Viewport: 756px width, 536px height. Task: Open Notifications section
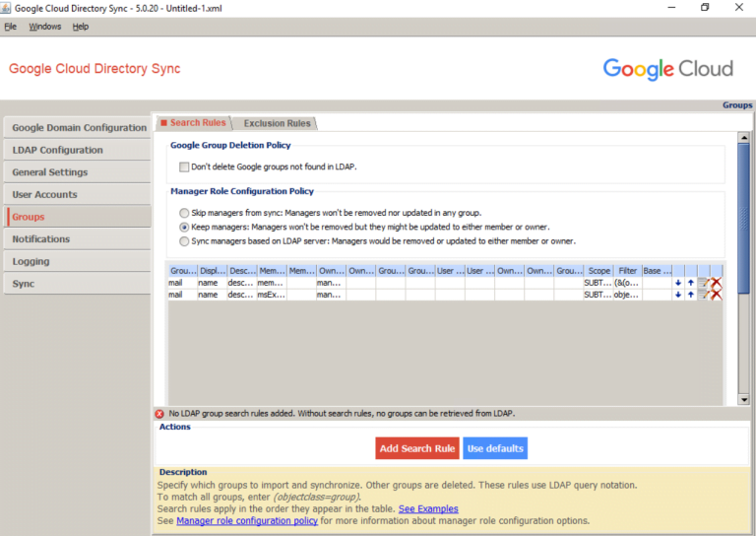77,238
